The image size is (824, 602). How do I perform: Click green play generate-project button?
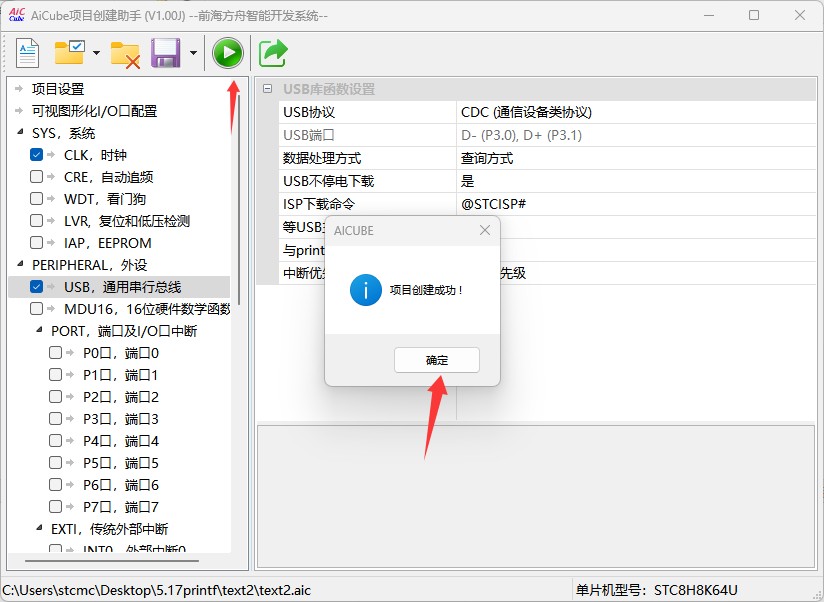coord(228,53)
